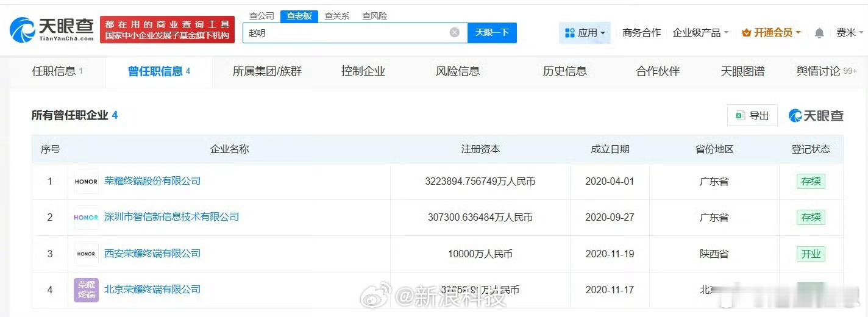Click the 10000万人民币 capital cell
The width and height of the screenshot is (868, 317).
pyautogui.click(x=480, y=254)
